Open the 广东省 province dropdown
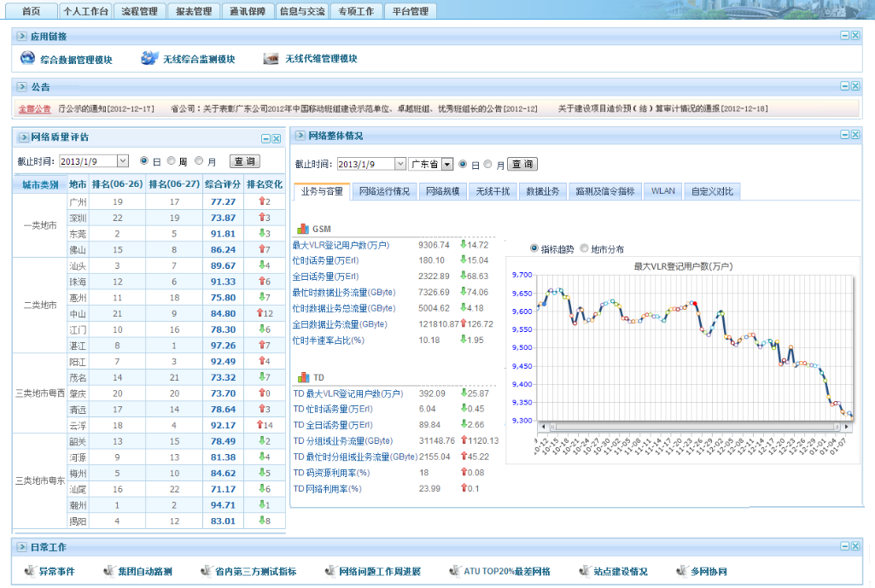The image size is (875, 588). tap(446, 165)
